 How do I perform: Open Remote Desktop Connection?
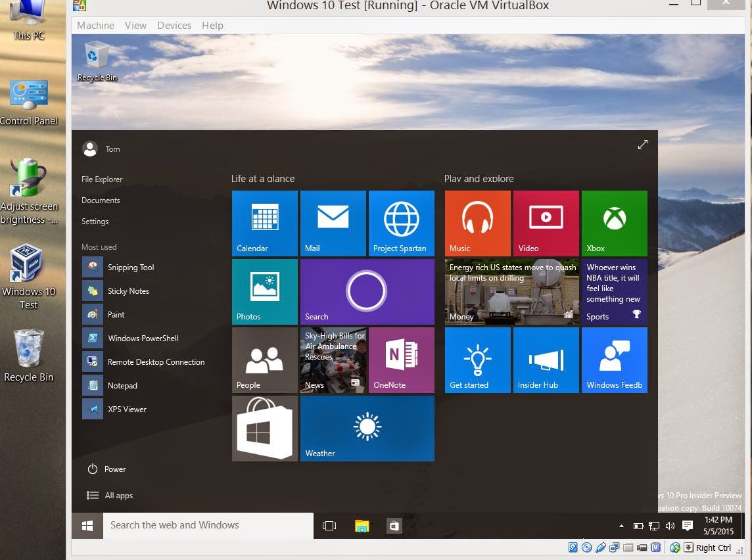[x=144, y=362]
